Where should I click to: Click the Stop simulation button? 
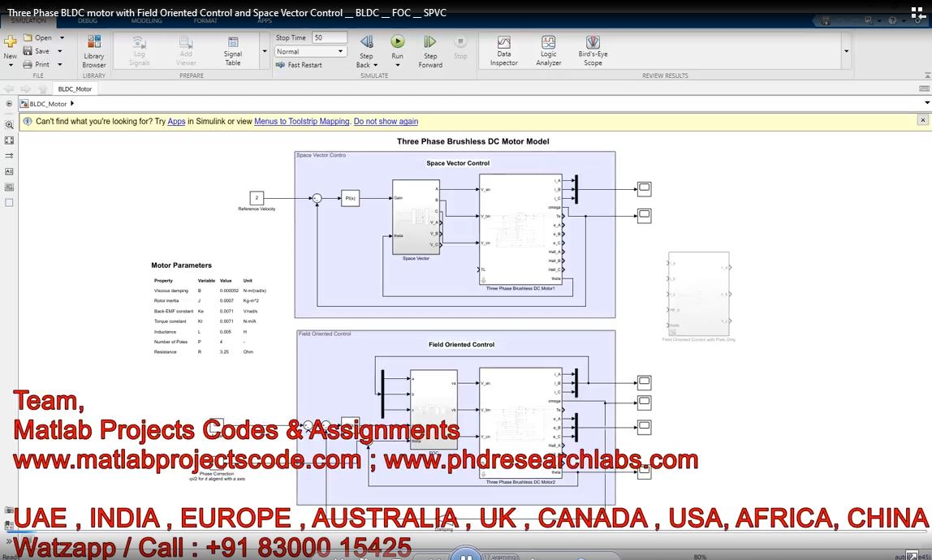[x=460, y=48]
